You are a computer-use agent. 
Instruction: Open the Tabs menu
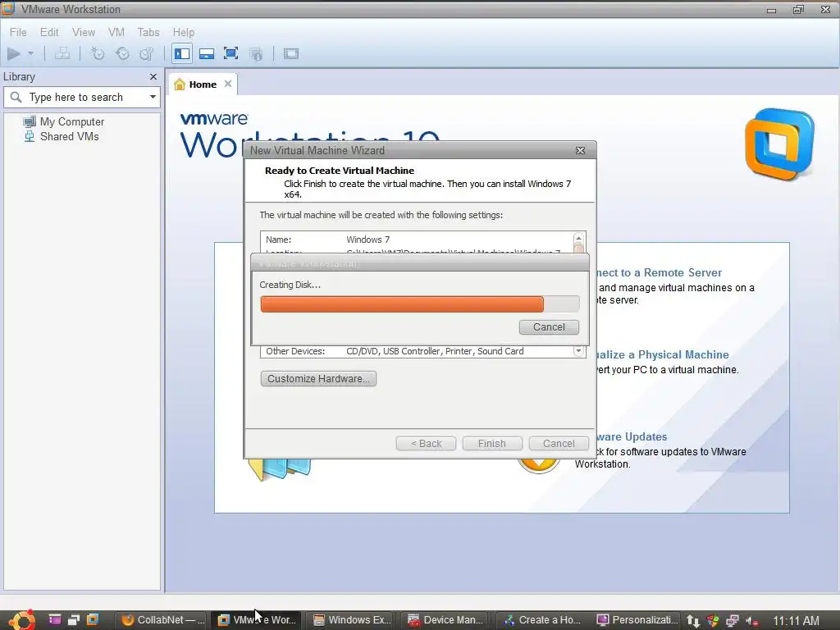point(148,32)
